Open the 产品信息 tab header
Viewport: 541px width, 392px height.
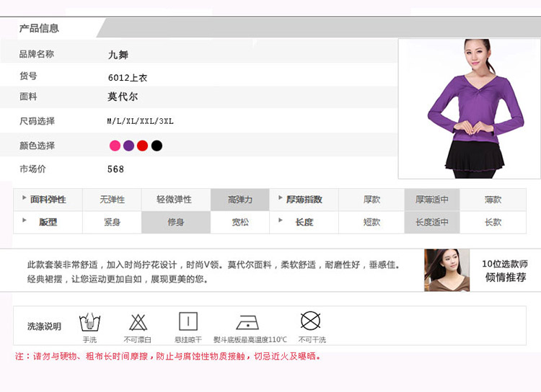pyautogui.click(x=40, y=29)
